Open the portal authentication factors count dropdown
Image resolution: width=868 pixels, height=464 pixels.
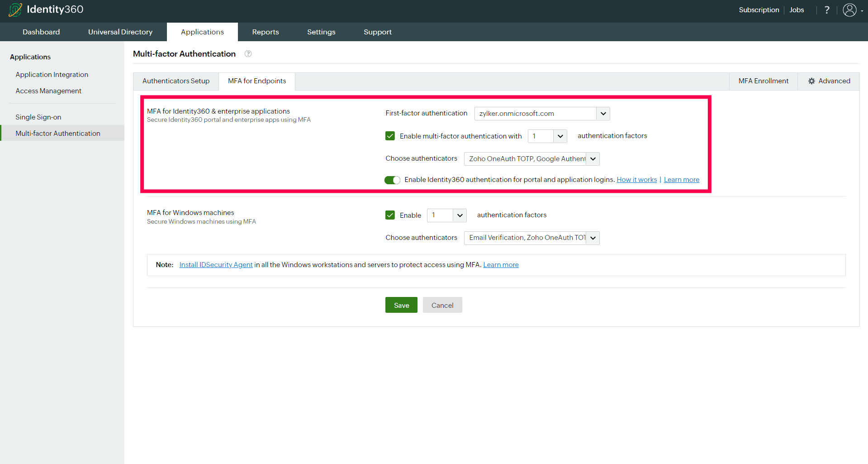coord(547,136)
